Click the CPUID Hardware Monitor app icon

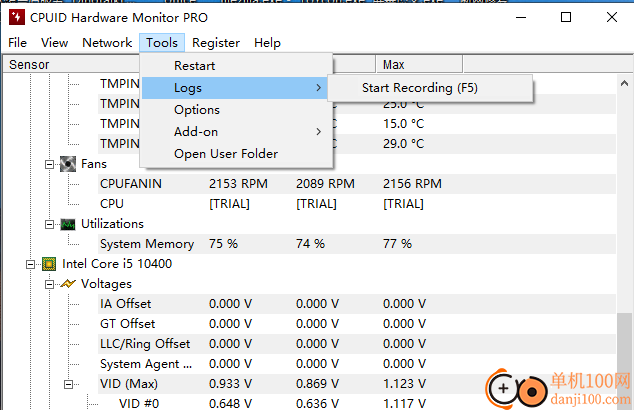17,17
